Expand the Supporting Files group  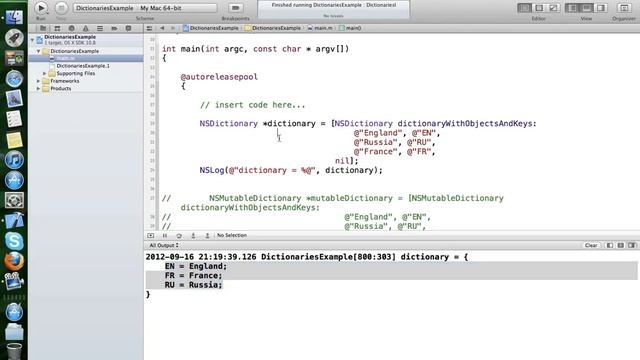(44, 73)
